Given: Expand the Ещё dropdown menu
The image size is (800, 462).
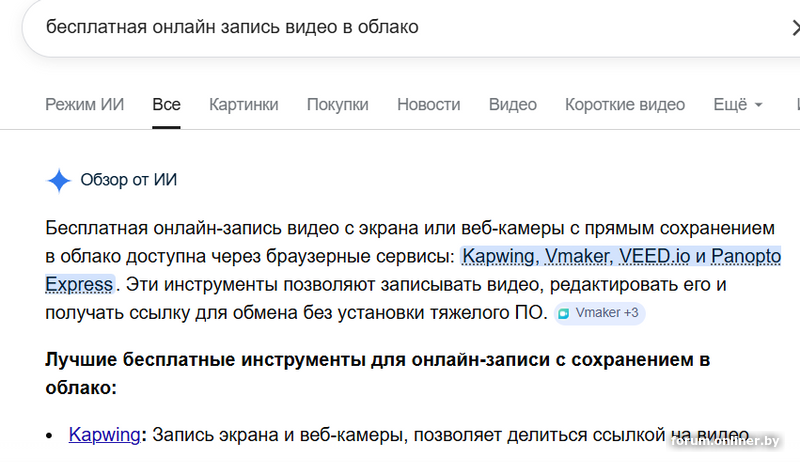Looking at the screenshot, I should 737,104.
